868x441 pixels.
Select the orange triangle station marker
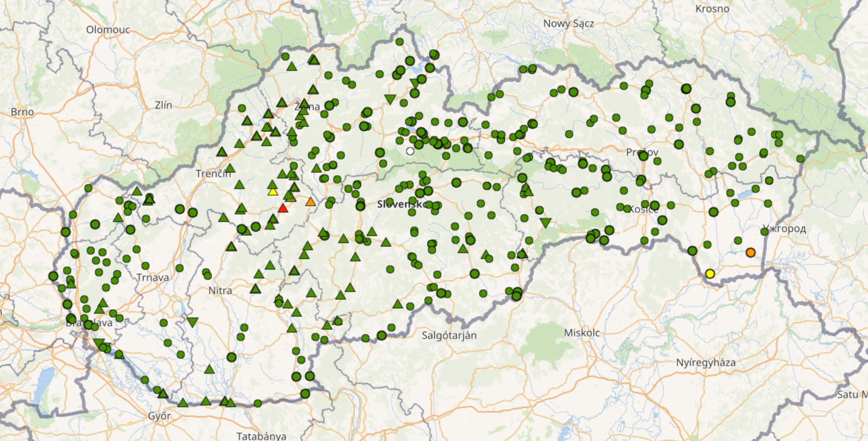tap(310, 202)
